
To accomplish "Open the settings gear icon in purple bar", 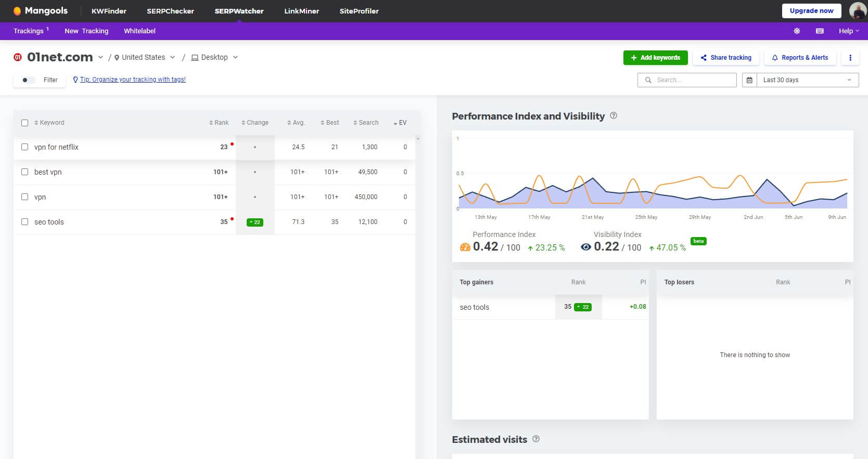I will (x=797, y=31).
